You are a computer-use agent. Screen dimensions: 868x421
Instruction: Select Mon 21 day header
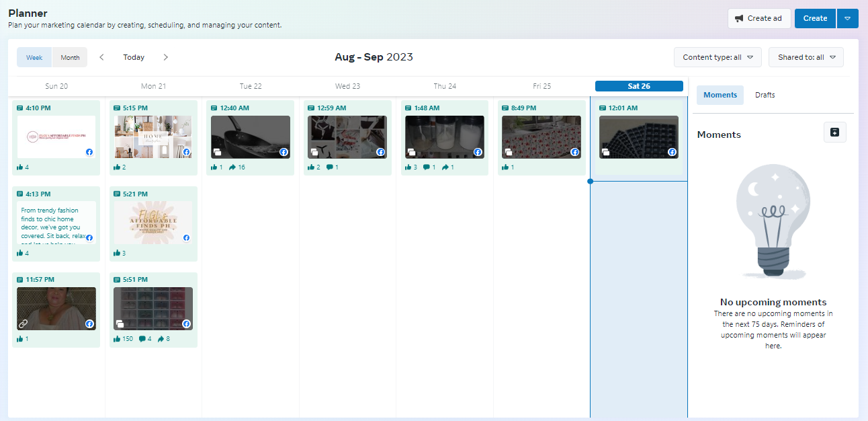pyautogui.click(x=153, y=86)
